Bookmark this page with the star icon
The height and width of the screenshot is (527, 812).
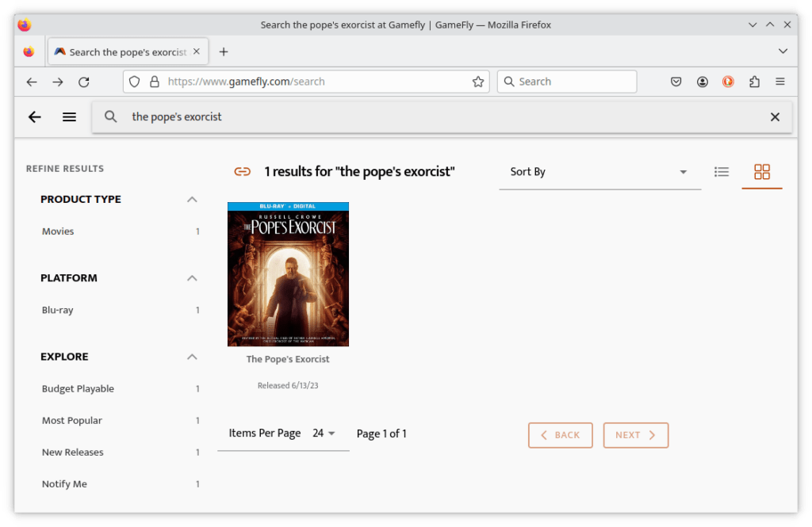coord(478,82)
